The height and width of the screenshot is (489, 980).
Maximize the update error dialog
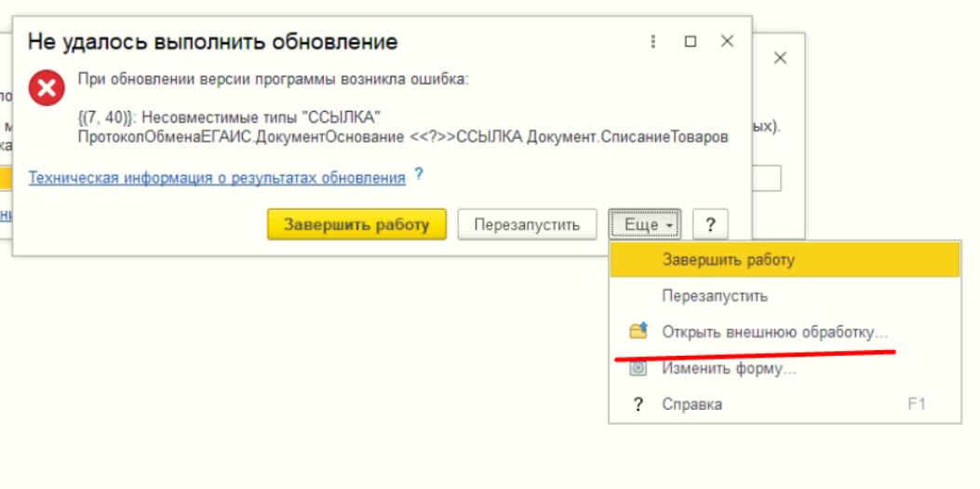click(691, 42)
